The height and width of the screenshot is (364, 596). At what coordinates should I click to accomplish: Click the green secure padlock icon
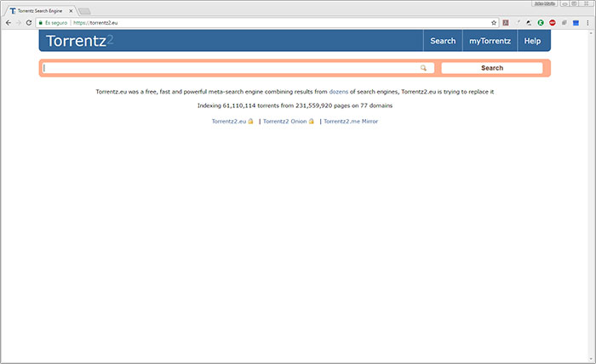click(40, 23)
